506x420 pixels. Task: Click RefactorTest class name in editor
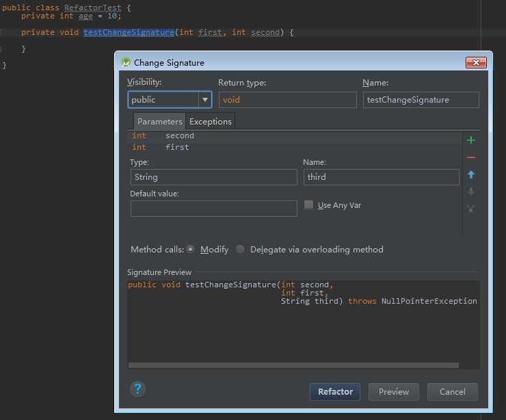(92, 8)
